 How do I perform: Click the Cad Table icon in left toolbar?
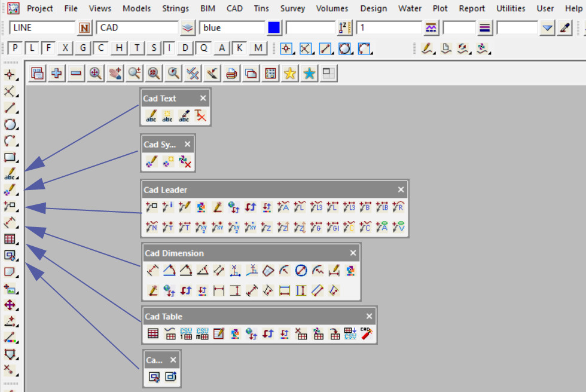pyautogui.click(x=10, y=239)
